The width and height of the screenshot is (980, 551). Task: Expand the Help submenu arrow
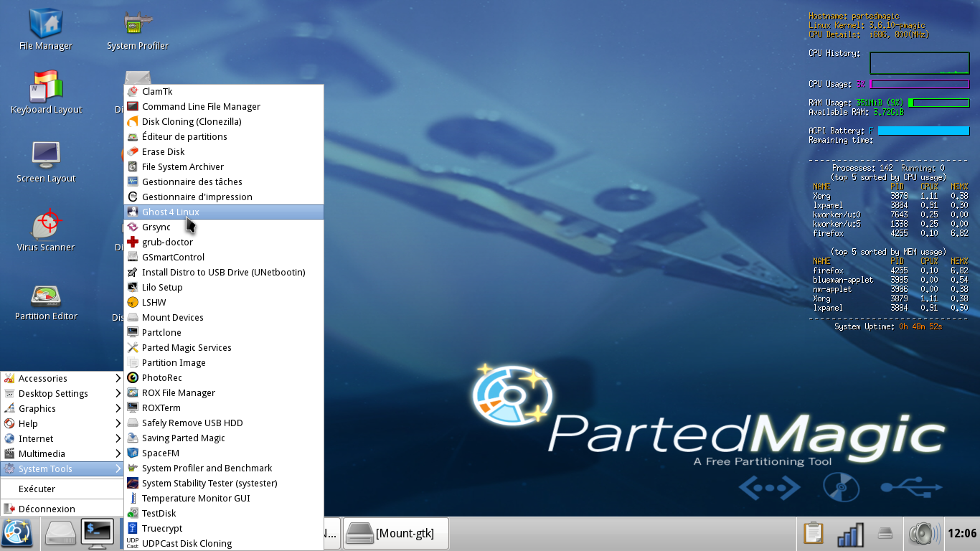click(x=118, y=423)
